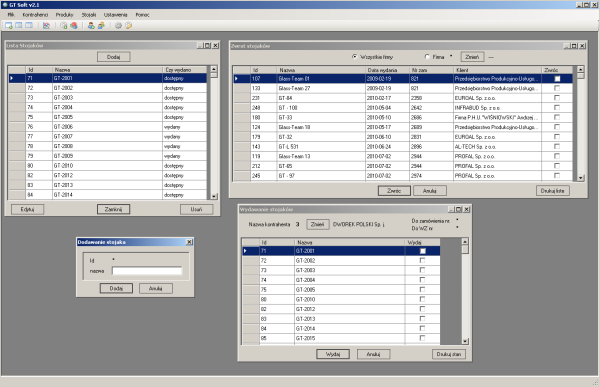Select the 'Firma' radio button
Screen dimensions: 600x387
click(427, 57)
